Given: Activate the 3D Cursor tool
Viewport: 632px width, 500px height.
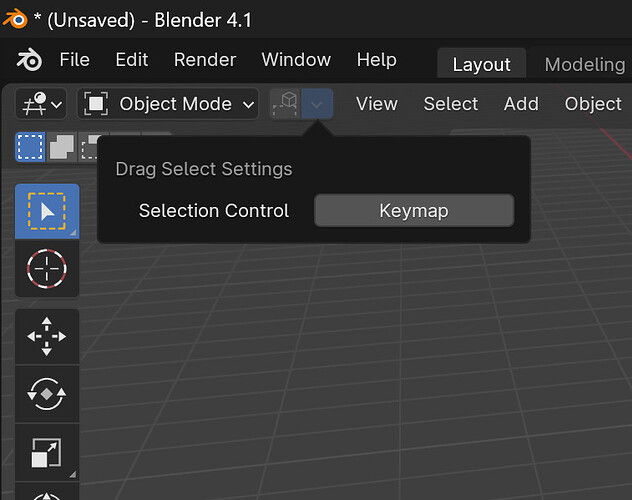Looking at the screenshot, I should (x=47, y=268).
